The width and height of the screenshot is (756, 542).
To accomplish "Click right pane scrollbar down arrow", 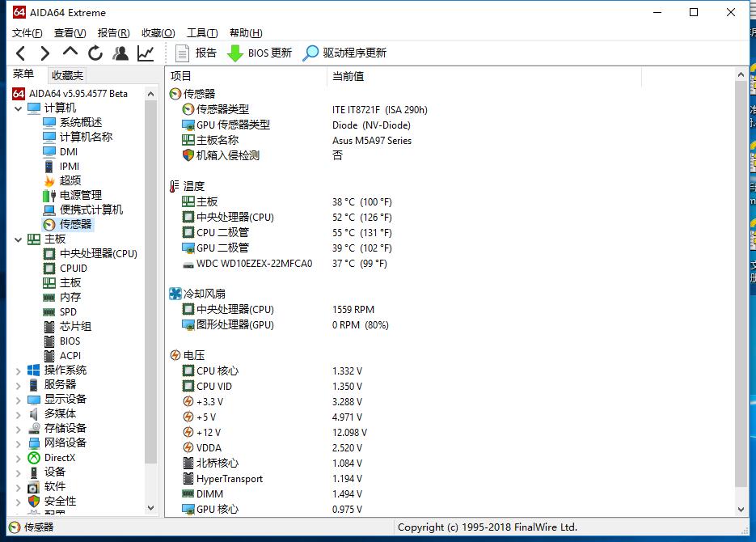I will pyautogui.click(x=741, y=509).
